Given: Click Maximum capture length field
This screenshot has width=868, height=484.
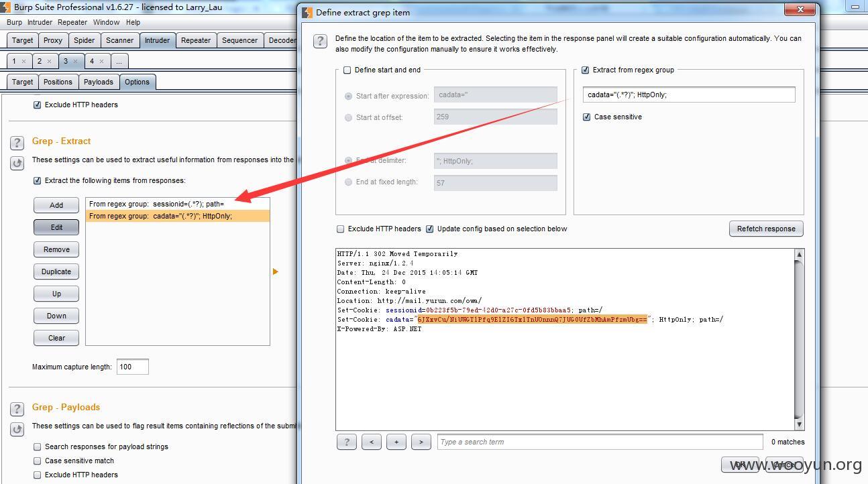Looking at the screenshot, I should click(x=133, y=367).
